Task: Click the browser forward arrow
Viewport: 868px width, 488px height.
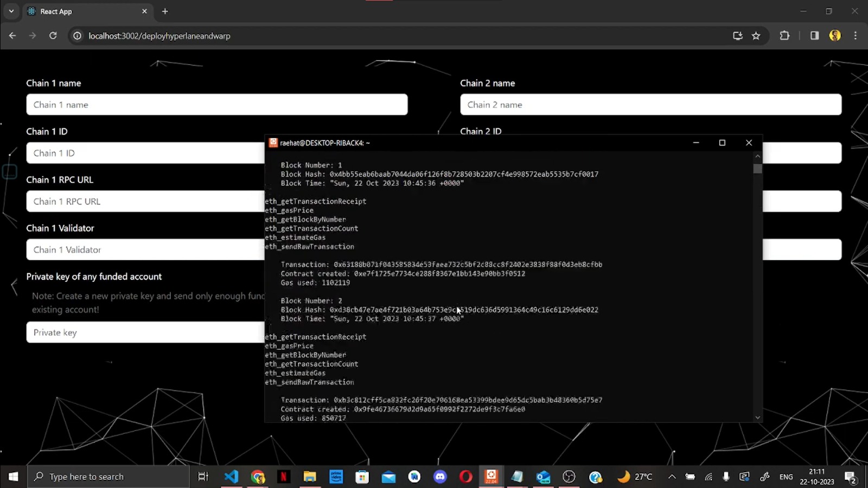Action: point(33,36)
